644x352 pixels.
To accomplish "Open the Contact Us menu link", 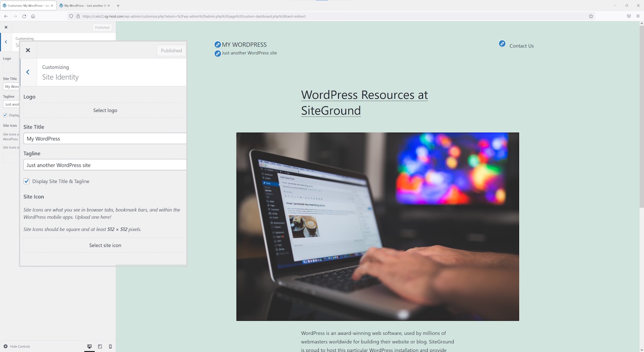I will click(x=521, y=46).
